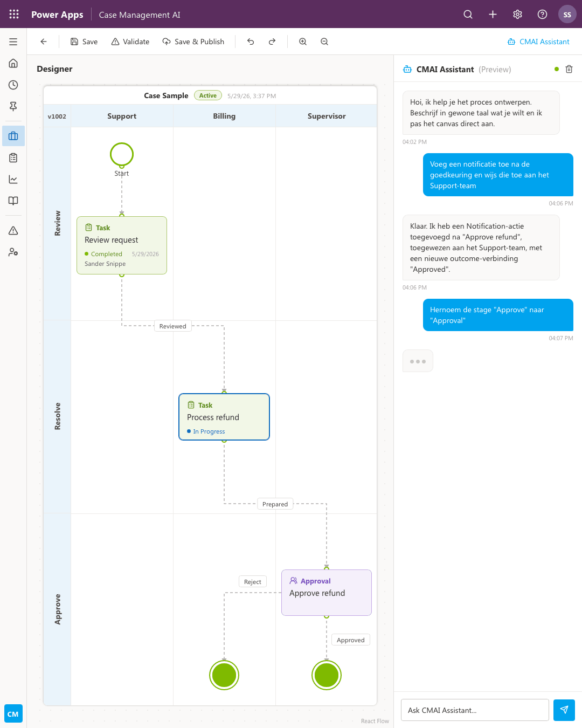Select the Approve refund approval node
The width and height of the screenshot is (582, 728).
coord(327,593)
